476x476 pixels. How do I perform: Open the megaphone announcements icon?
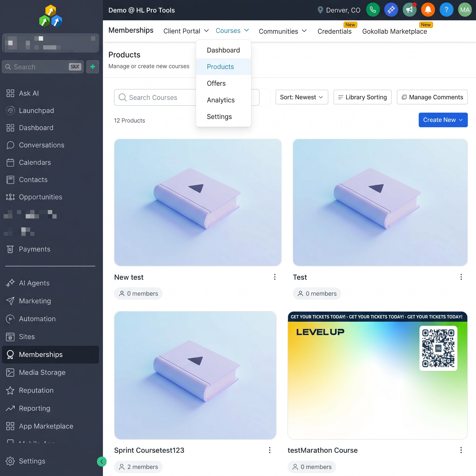[x=409, y=10]
